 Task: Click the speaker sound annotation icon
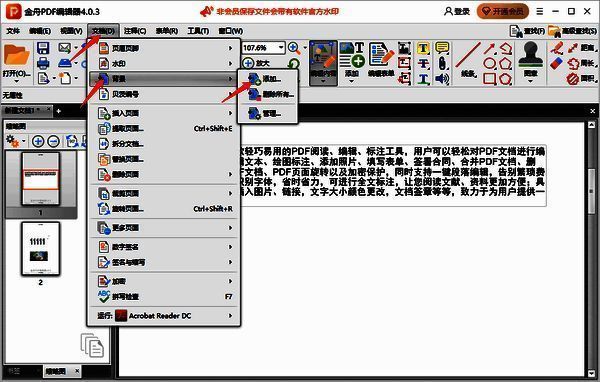[442, 79]
